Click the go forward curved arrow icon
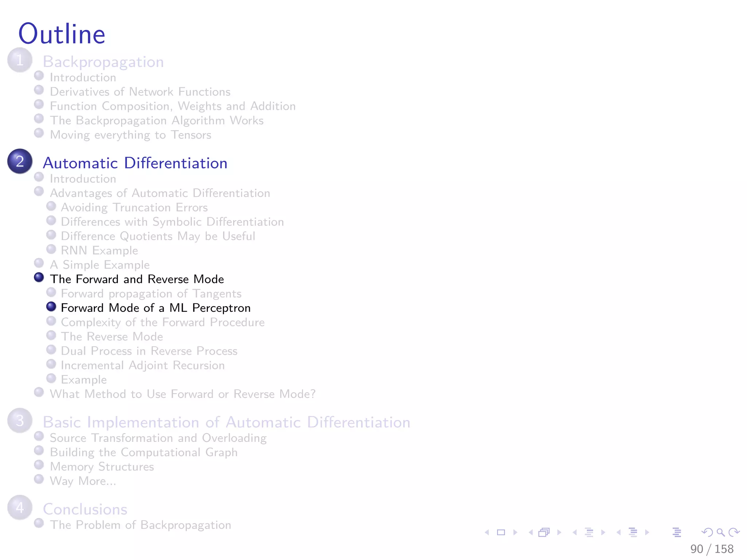Image resolution: width=747 pixels, height=560 pixels. [x=734, y=533]
